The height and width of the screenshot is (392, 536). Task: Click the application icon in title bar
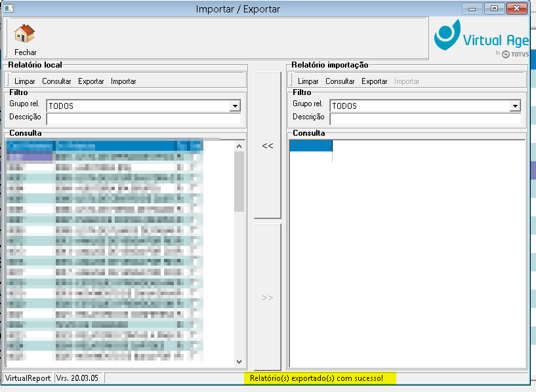(x=9, y=9)
